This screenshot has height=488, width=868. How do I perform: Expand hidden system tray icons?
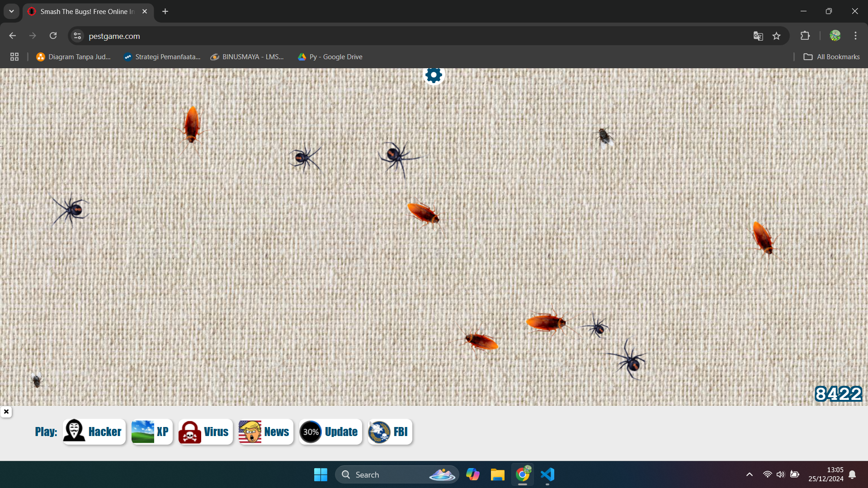click(x=749, y=474)
